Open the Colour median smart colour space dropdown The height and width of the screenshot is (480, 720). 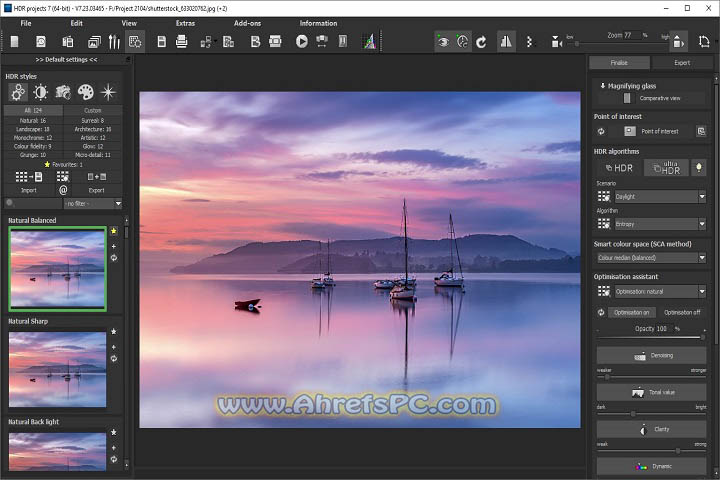[651, 258]
